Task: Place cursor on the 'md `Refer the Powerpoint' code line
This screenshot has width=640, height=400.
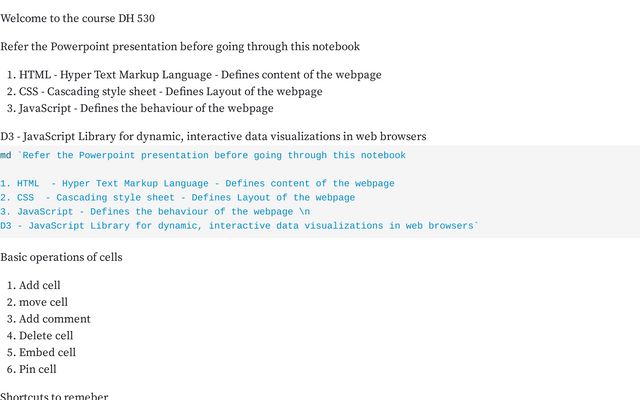Action: (203, 155)
